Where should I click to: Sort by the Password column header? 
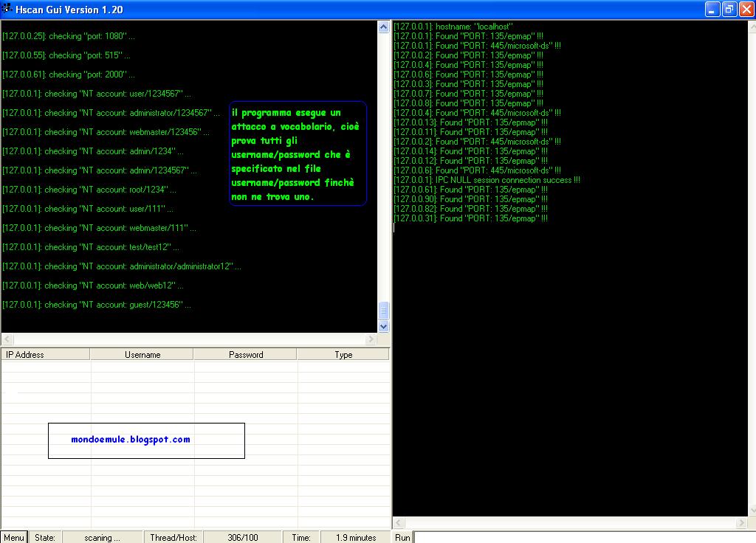tap(245, 355)
